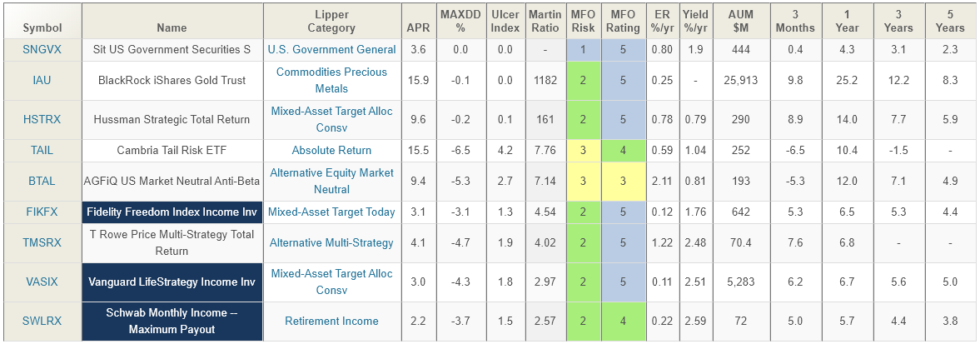Viewport: 980px width, 344px height.
Task: Click the TMSRX symbol link
Action: point(41,242)
